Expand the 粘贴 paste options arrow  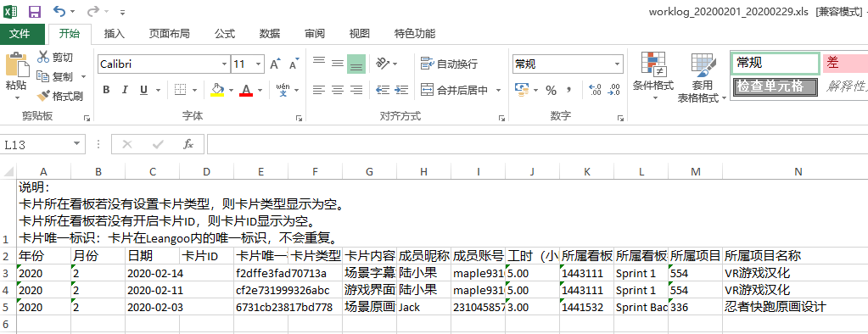click(17, 97)
